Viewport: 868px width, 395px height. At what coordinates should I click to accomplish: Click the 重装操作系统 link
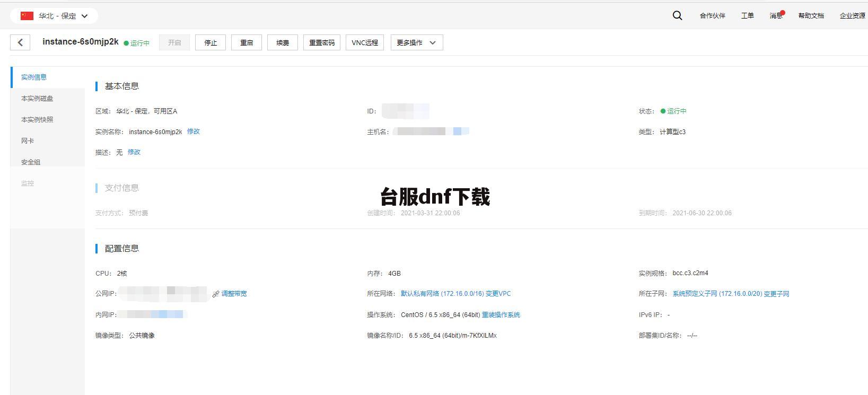coord(501,315)
